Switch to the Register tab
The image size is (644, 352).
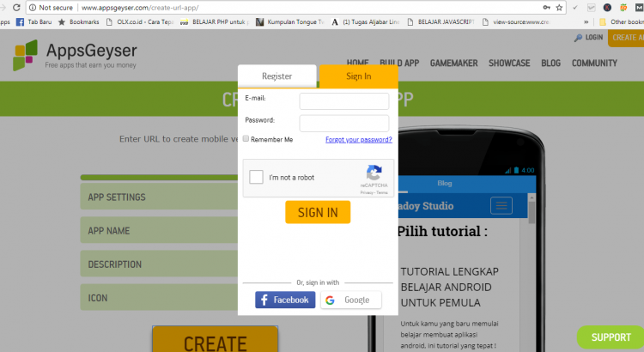[277, 76]
